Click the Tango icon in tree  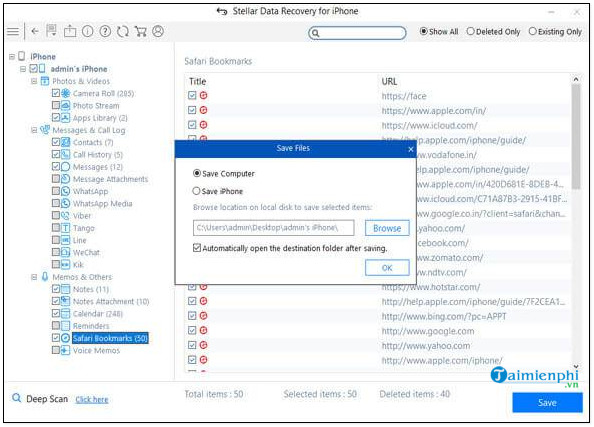66,228
